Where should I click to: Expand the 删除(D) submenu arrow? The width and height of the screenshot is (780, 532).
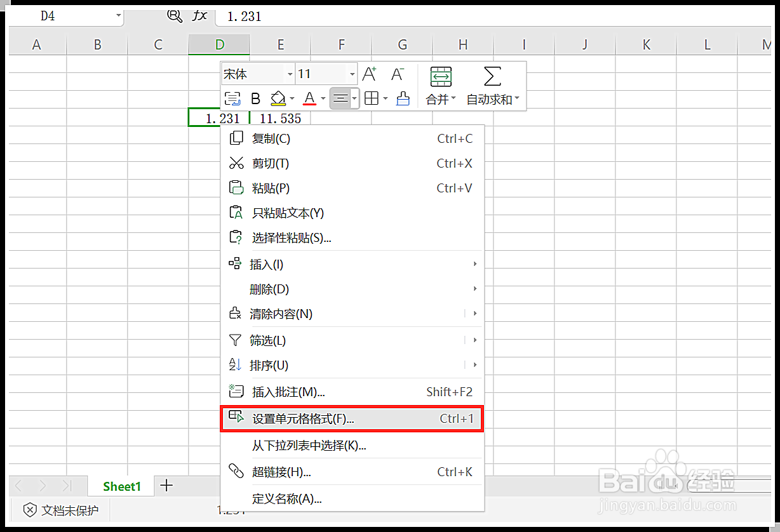tap(475, 289)
